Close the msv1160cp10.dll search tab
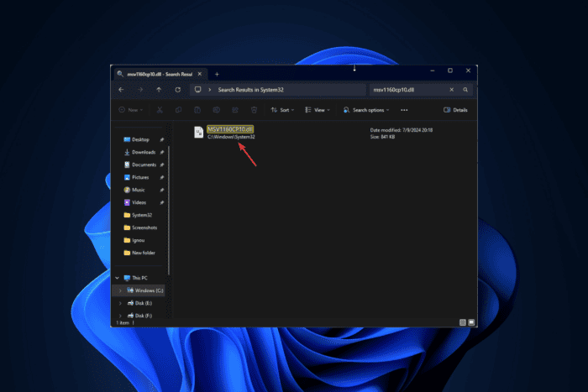 200,74
